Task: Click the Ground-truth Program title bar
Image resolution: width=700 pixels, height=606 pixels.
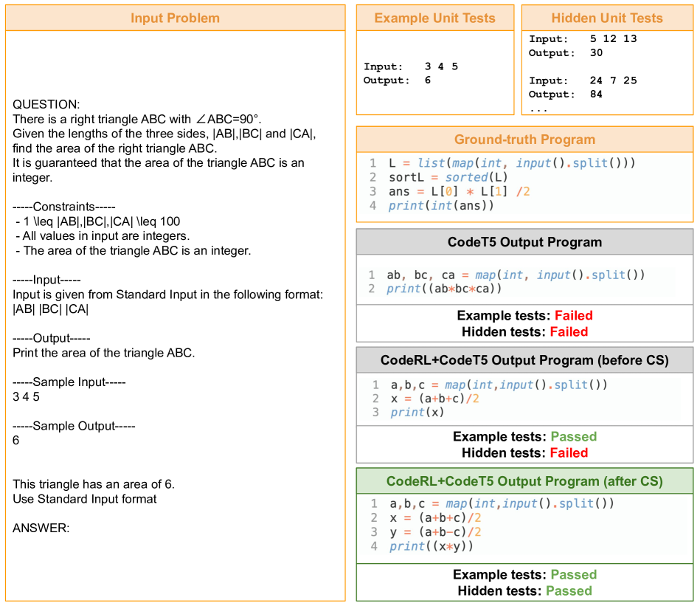Action: (524, 140)
